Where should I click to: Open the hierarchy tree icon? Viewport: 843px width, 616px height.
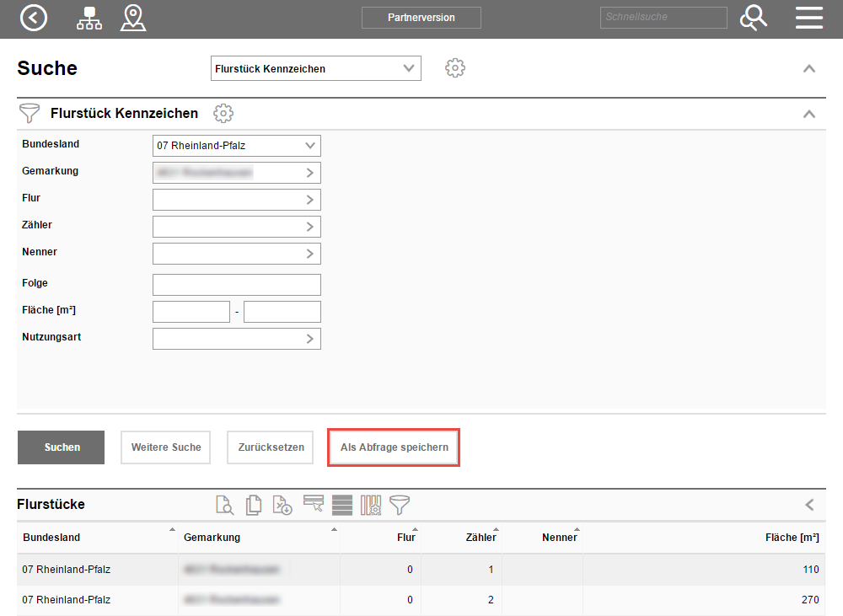coord(89,18)
